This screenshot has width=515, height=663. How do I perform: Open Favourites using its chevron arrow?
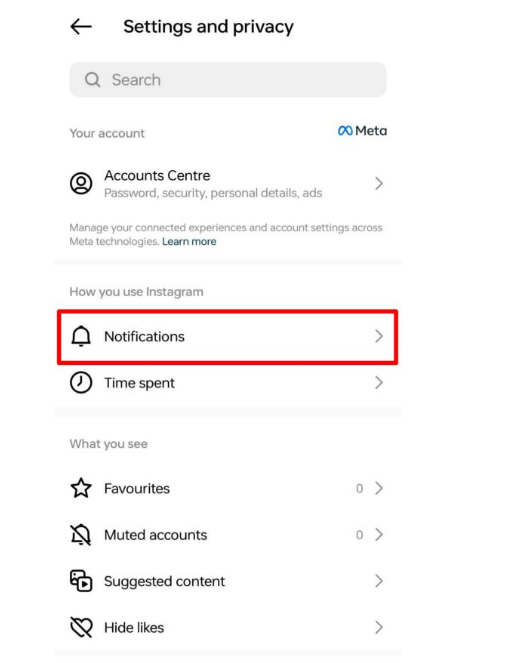point(379,488)
